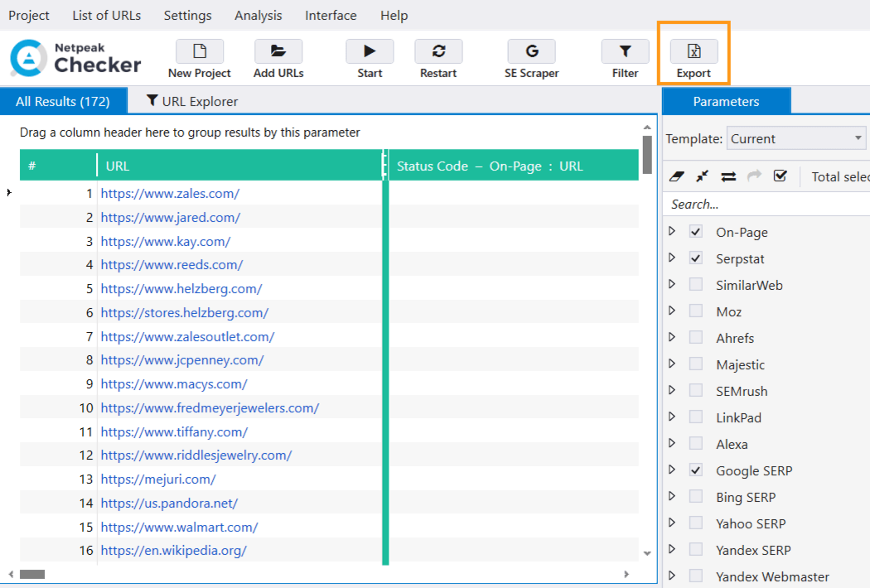The width and height of the screenshot is (870, 588).
Task: Open the https://www.jared.com/ link
Action: tap(171, 218)
